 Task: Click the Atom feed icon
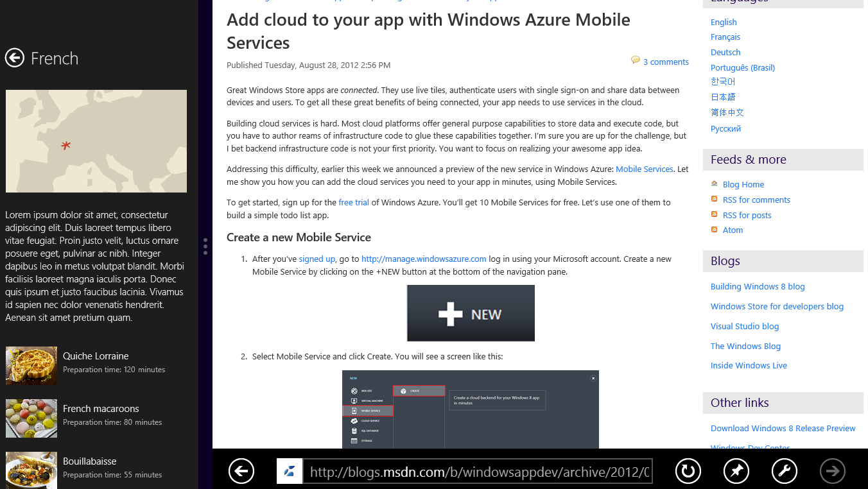pyautogui.click(x=715, y=229)
